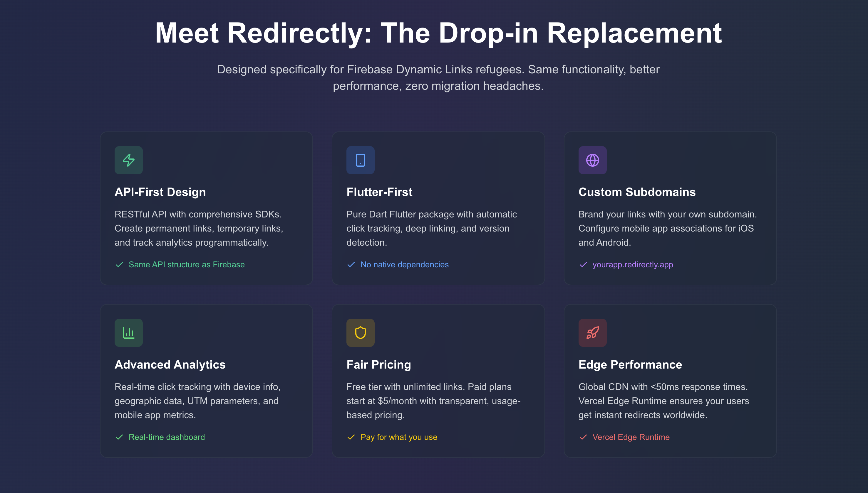Click the green lightning bolt icon
868x493 pixels.
[x=128, y=160]
